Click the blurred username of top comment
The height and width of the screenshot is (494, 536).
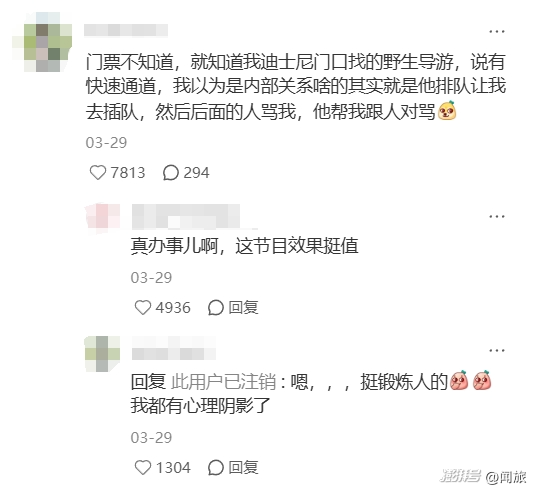click(126, 30)
